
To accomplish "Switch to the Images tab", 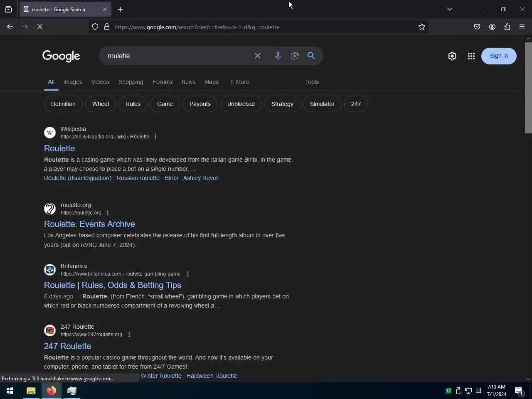I will pos(73,82).
